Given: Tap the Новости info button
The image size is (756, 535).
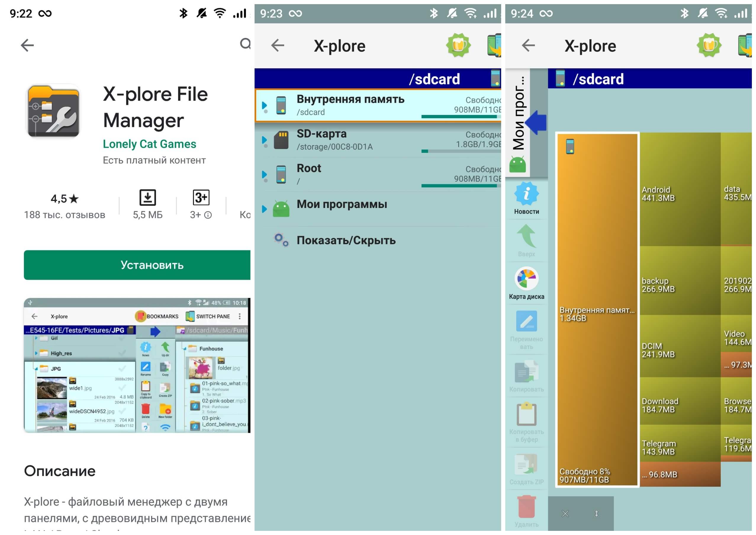Looking at the screenshot, I should (x=527, y=199).
